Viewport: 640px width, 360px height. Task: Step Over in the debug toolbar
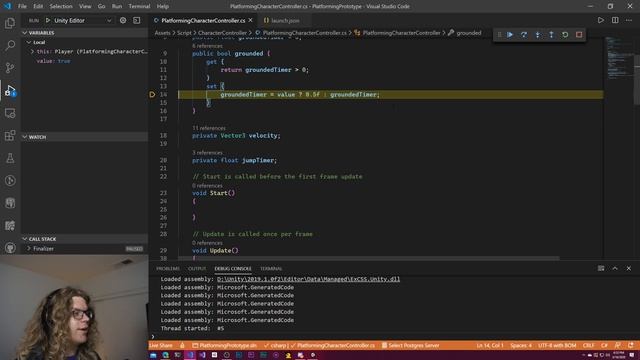pos(524,35)
